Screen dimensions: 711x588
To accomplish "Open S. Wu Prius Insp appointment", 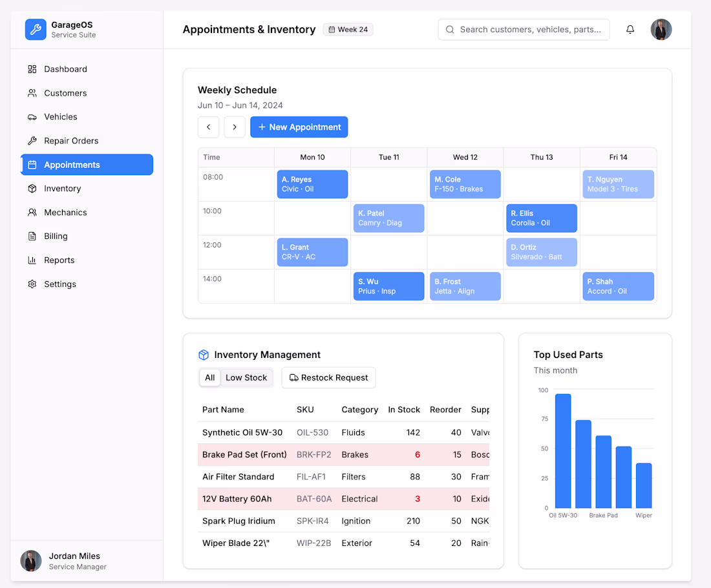I will coord(389,286).
